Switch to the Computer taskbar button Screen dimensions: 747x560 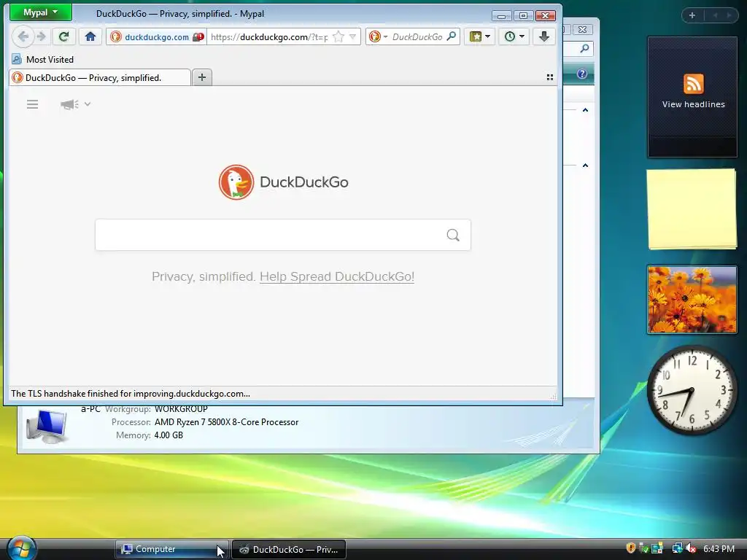(x=171, y=549)
